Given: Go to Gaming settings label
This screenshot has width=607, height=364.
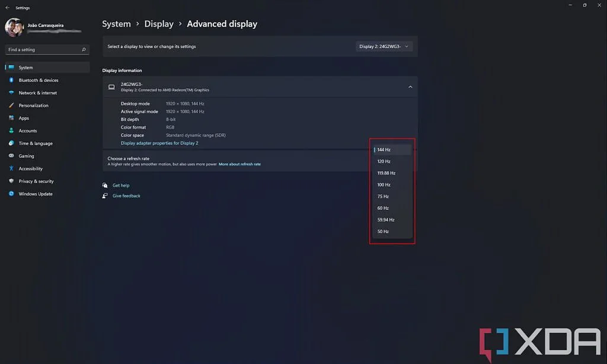Looking at the screenshot, I should click(x=26, y=156).
